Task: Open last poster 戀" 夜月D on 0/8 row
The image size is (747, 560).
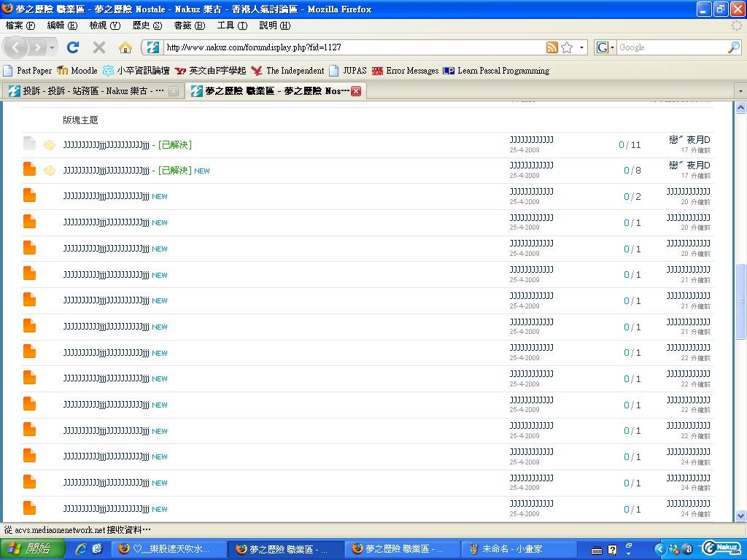Action: (689, 166)
